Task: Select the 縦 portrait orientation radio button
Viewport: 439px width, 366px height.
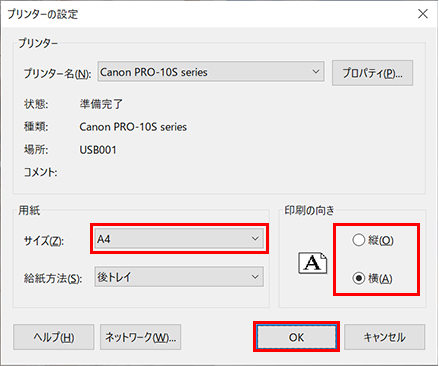Action: coord(359,240)
